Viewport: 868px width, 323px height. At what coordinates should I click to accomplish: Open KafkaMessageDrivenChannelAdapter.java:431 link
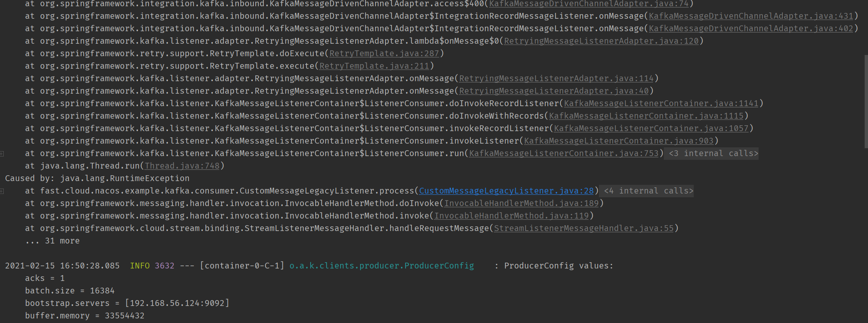tap(751, 16)
